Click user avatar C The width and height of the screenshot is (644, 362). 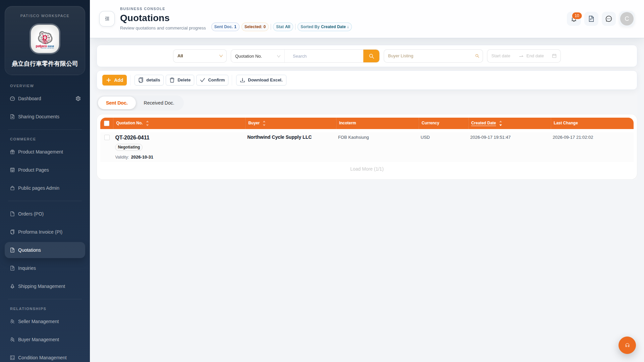point(627,19)
